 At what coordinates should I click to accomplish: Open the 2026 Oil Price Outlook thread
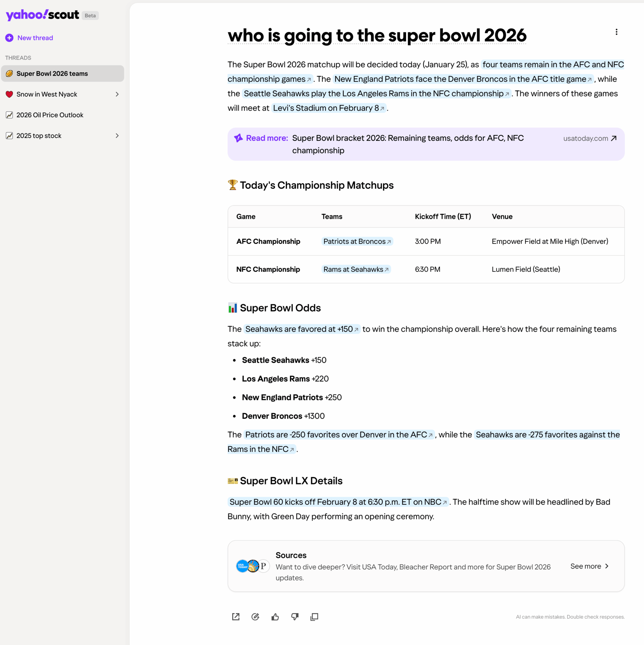click(x=50, y=115)
